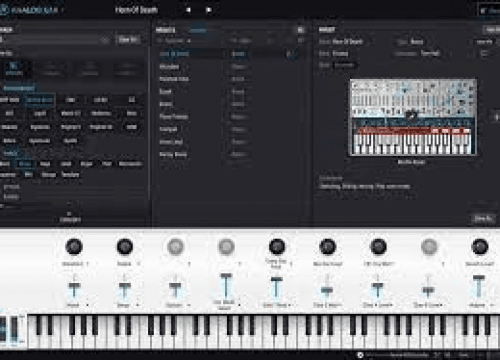The image size is (500, 360).
Task: Click the small icon right of Presets header
Action: coord(301,30)
